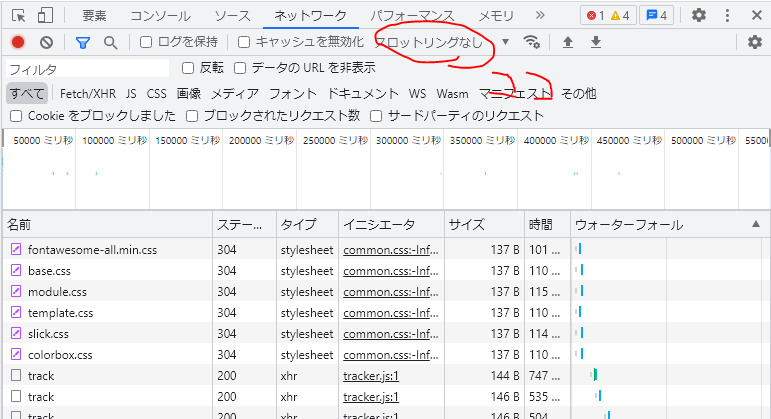Clear the network log

tap(46, 42)
